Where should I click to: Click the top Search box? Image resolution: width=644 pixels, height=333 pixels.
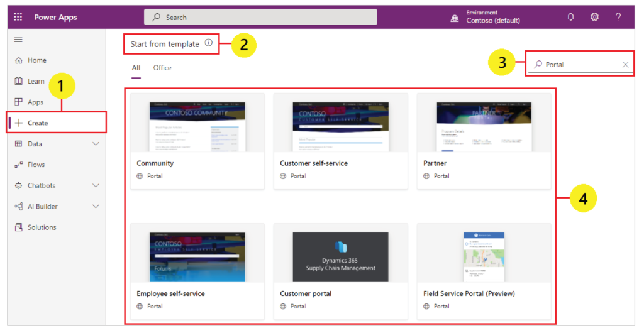(260, 17)
